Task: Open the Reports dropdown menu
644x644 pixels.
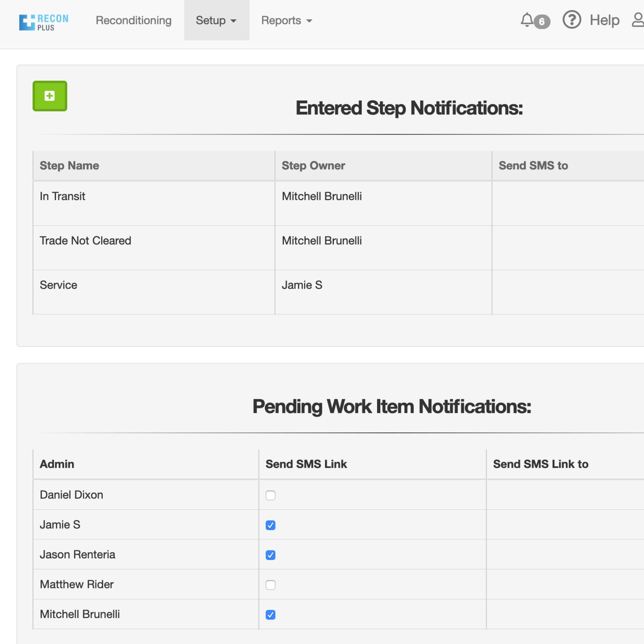Action: click(x=287, y=20)
